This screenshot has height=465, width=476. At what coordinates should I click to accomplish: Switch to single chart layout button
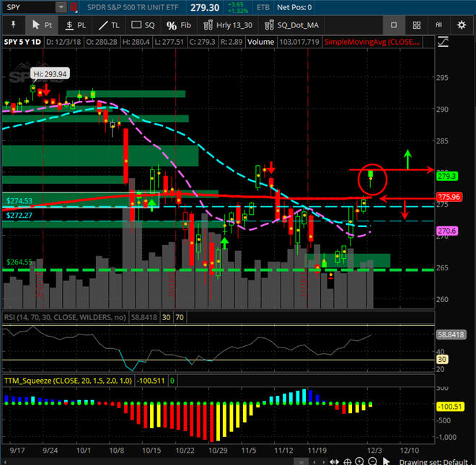394,25
